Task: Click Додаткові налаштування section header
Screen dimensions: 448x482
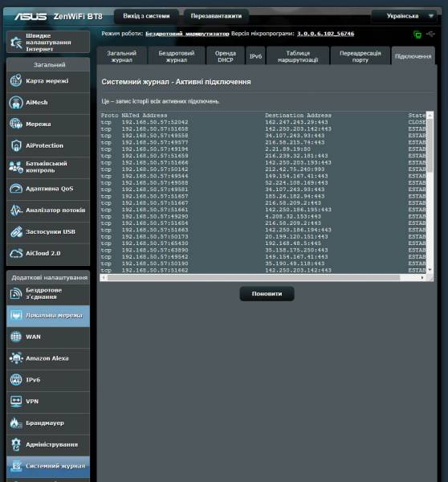Action: (49, 278)
